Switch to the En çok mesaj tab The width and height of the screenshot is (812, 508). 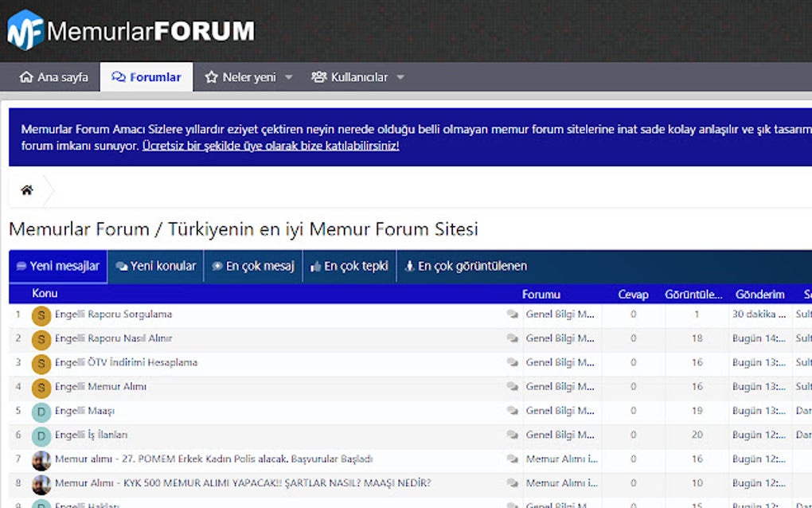point(252,266)
